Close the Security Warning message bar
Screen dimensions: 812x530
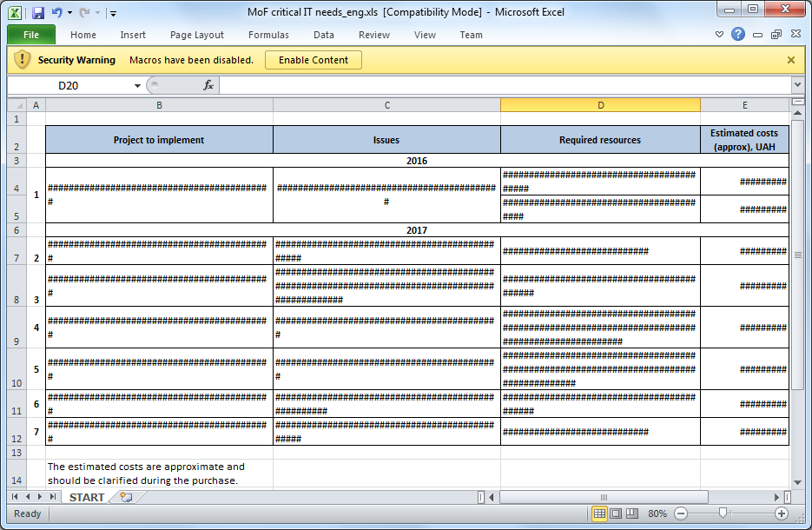pos(791,60)
